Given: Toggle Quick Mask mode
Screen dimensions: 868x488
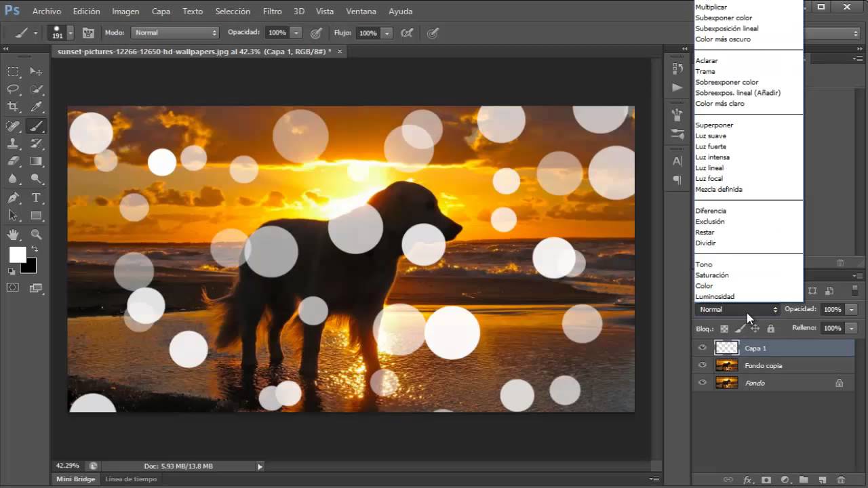Looking at the screenshot, I should coord(13,287).
